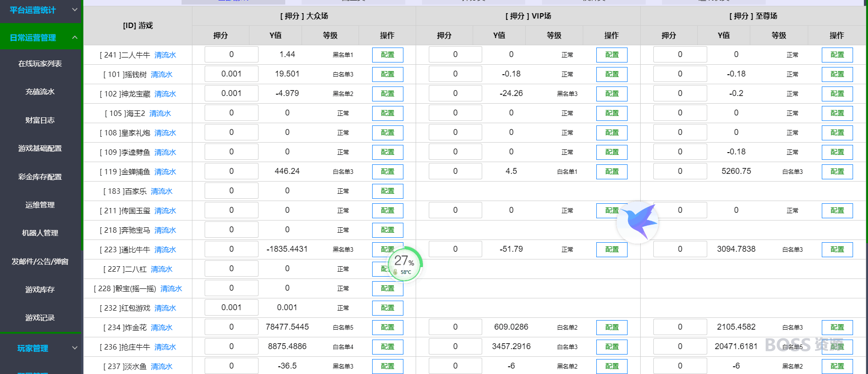The image size is (868, 374).
Task: Click 清流水 link for 奔驰宝马
Action: pyautogui.click(x=165, y=230)
